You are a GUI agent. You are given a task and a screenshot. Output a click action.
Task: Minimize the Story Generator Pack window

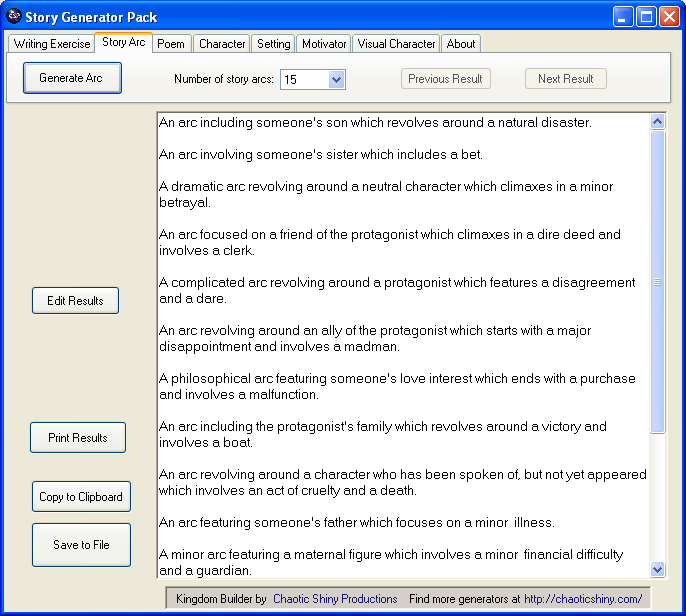coord(623,17)
